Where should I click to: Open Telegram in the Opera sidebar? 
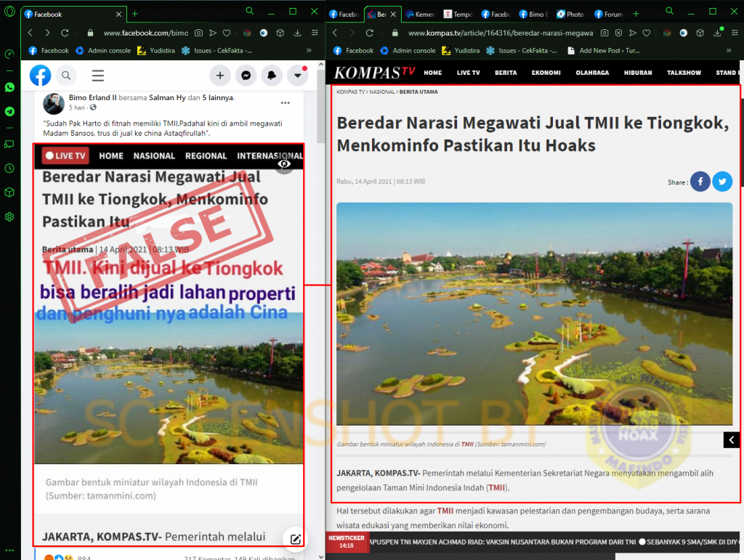9,111
